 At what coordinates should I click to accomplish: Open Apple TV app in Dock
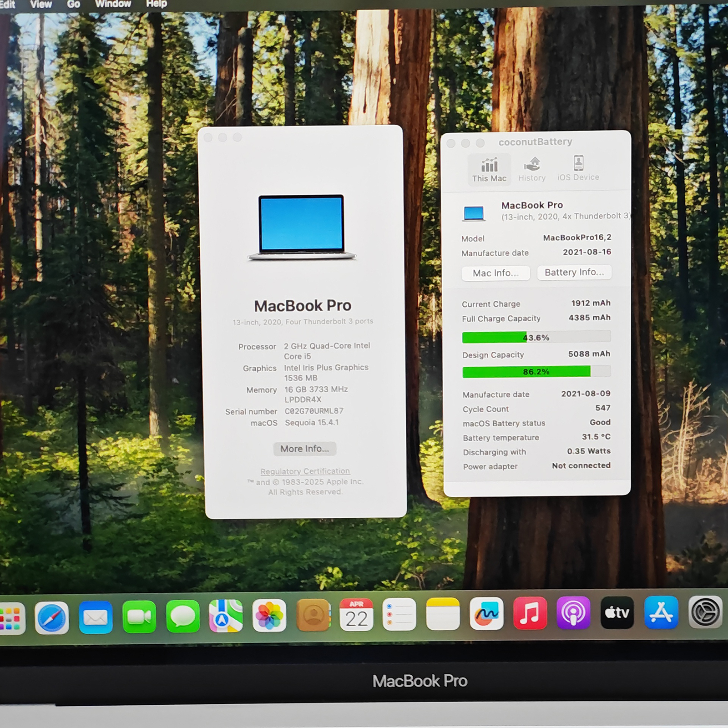click(617, 613)
